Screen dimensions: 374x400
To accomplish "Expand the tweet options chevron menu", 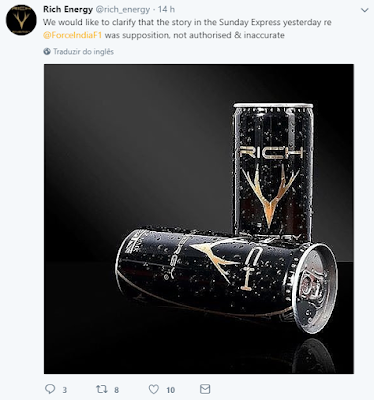I will point(364,10).
